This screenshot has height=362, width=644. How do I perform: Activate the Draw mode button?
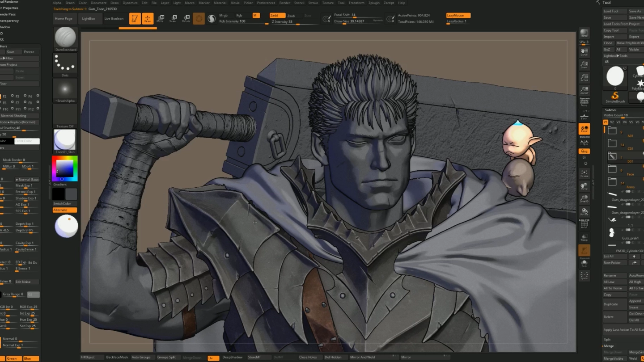coord(148,19)
